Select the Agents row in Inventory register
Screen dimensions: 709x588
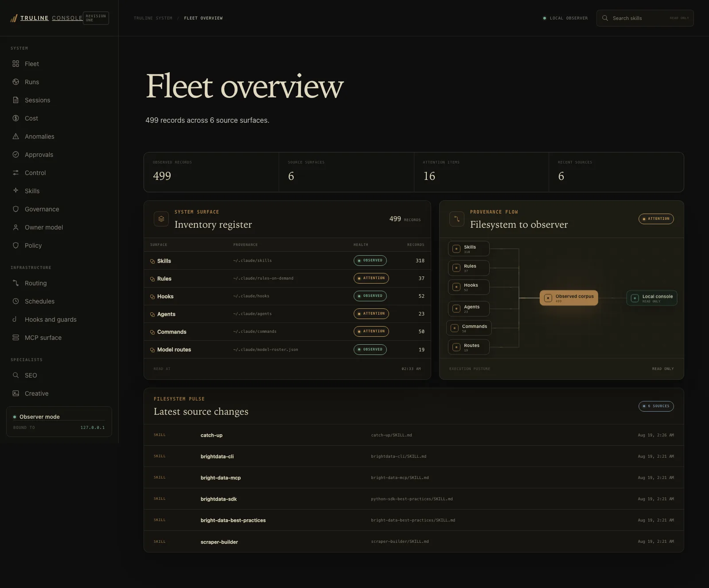click(x=287, y=314)
